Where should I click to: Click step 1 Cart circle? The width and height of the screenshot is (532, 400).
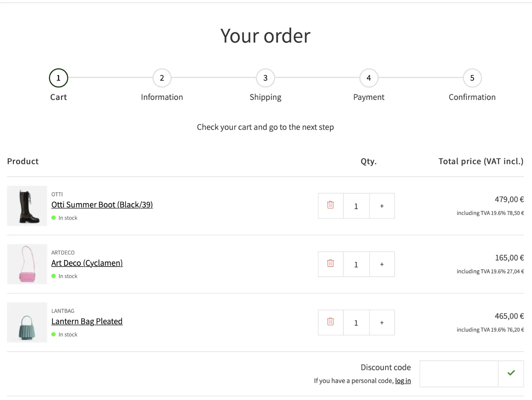58,78
